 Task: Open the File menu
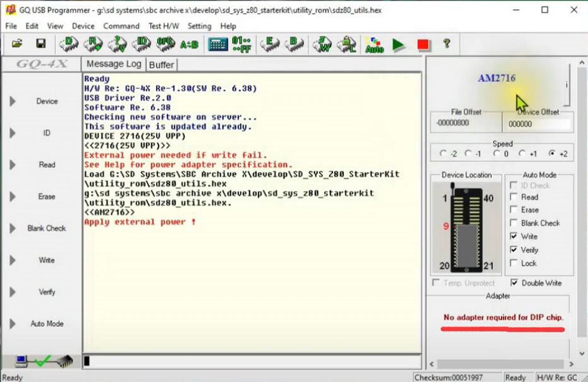(11, 26)
